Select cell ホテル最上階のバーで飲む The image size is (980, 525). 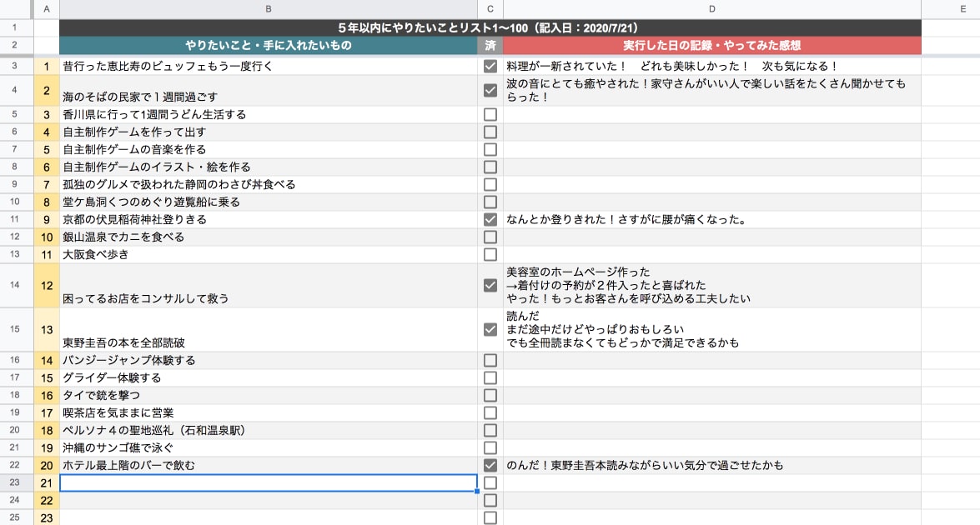point(268,466)
